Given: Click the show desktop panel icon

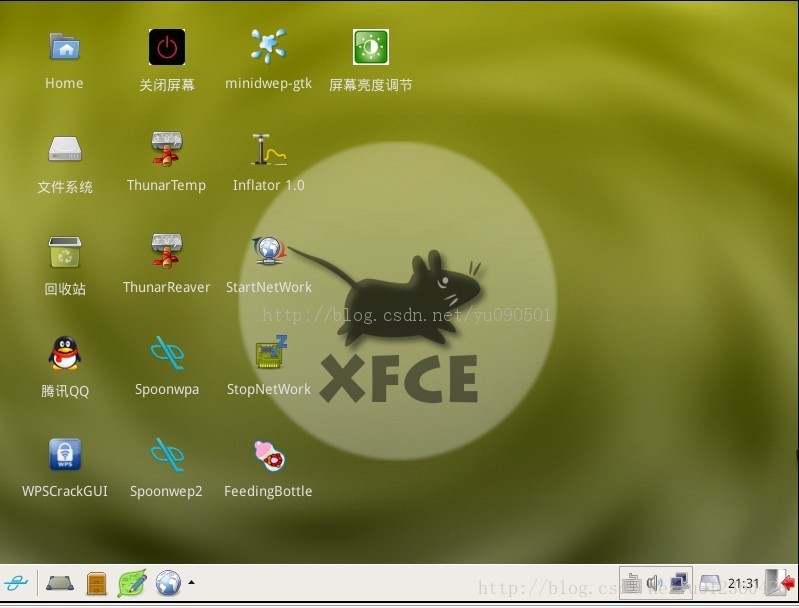Looking at the screenshot, I should 60,583.
